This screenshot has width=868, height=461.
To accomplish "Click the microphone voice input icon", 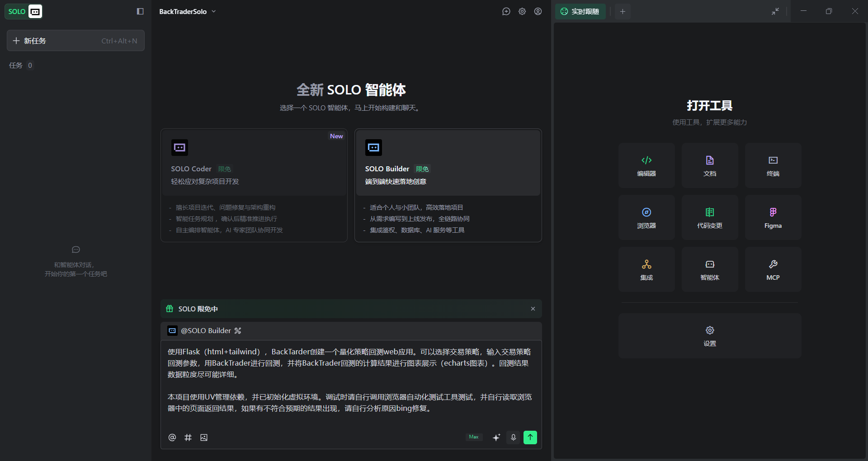I will coord(513,437).
